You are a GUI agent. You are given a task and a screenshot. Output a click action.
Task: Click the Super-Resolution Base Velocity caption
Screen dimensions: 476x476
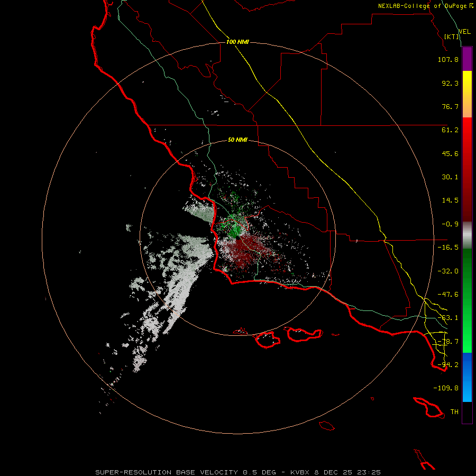[x=237, y=472]
